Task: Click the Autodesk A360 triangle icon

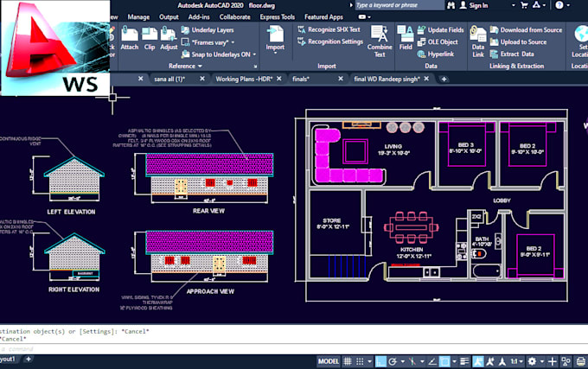Action: pos(537,5)
